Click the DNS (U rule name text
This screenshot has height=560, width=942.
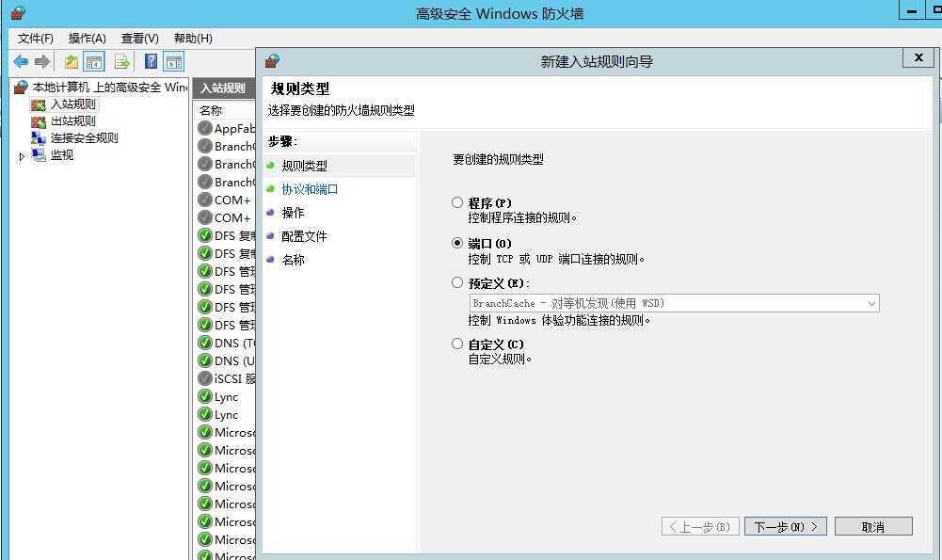pyautogui.click(x=235, y=360)
